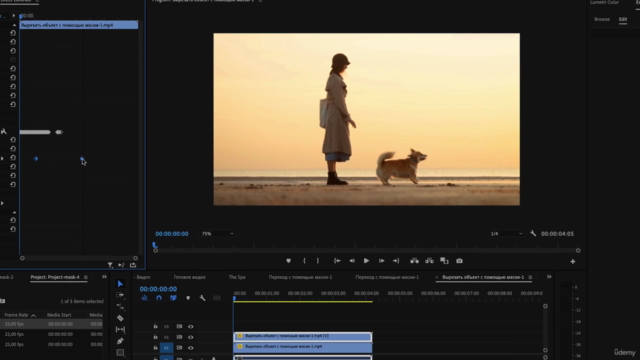The image size is (640, 360).
Task: Select the Ripple Edit tool
Action: pos(120,306)
